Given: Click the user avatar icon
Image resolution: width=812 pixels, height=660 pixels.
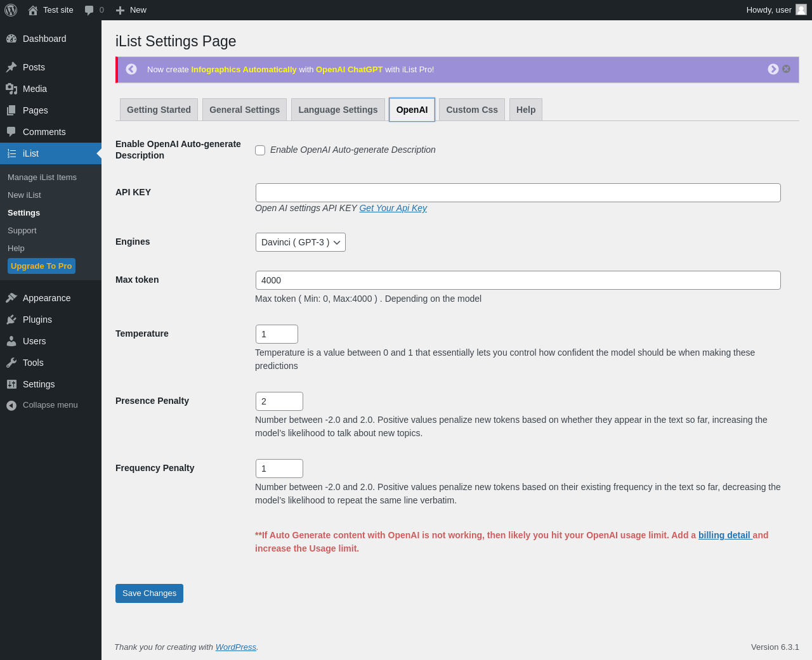Looking at the screenshot, I should (801, 10).
